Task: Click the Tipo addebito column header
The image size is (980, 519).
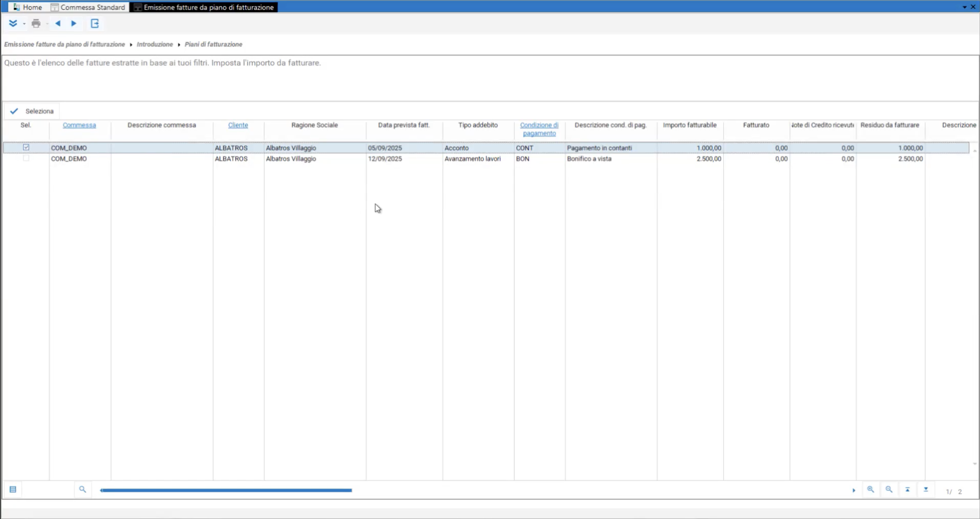Action: click(478, 125)
